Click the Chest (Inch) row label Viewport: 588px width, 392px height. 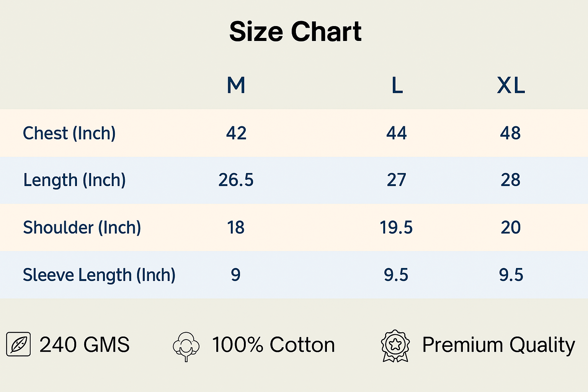69,133
